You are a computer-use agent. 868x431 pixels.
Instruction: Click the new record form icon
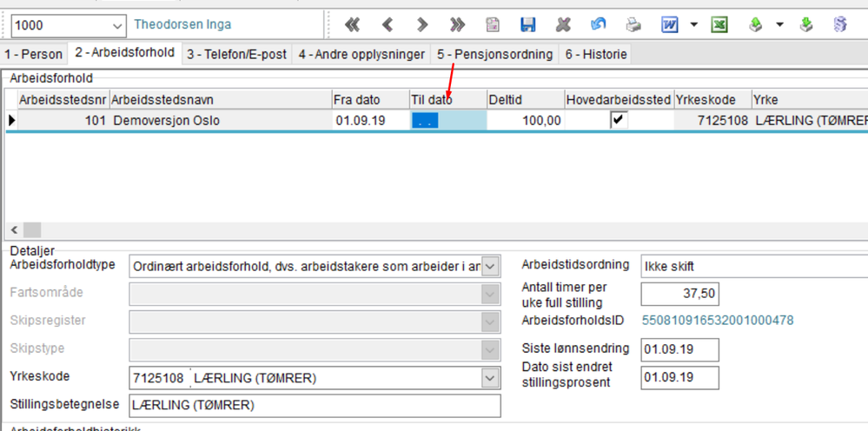tap(492, 24)
